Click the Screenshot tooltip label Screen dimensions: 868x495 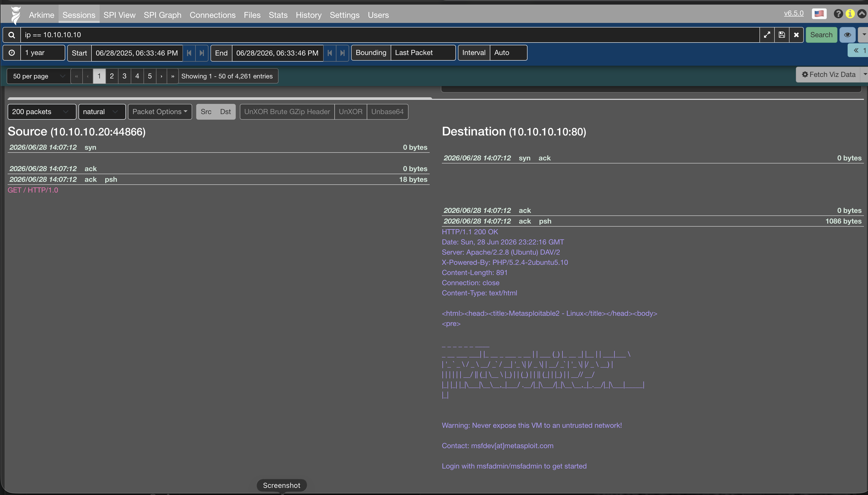pos(282,486)
